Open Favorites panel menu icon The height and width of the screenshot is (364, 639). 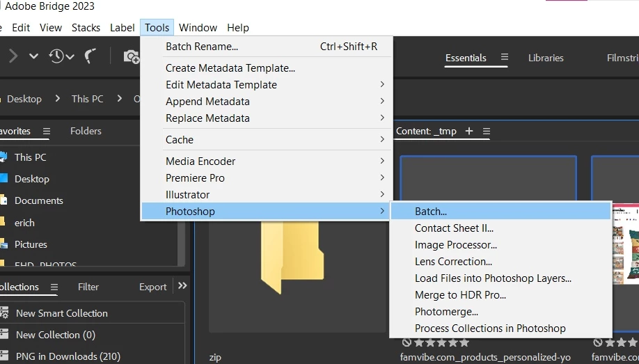tap(47, 132)
